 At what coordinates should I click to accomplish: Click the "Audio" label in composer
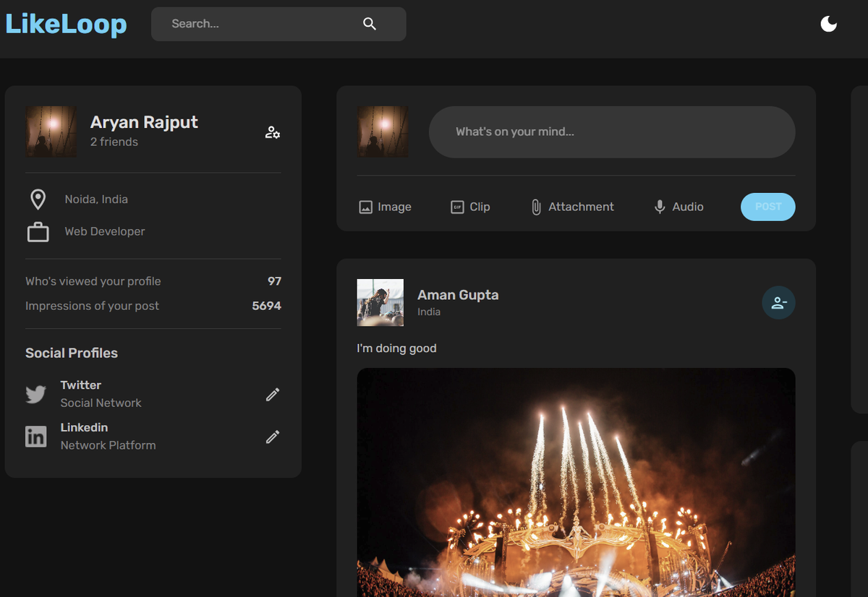tap(688, 207)
